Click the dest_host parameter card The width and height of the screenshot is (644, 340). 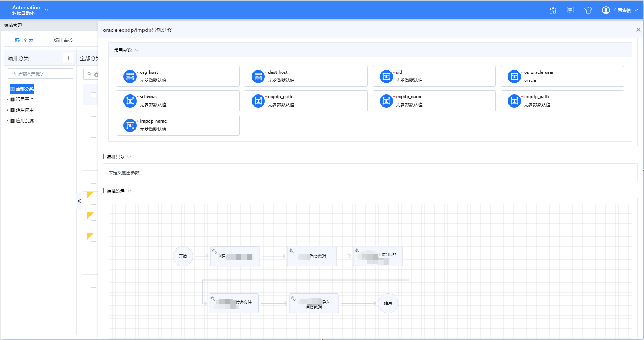[306, 76]
